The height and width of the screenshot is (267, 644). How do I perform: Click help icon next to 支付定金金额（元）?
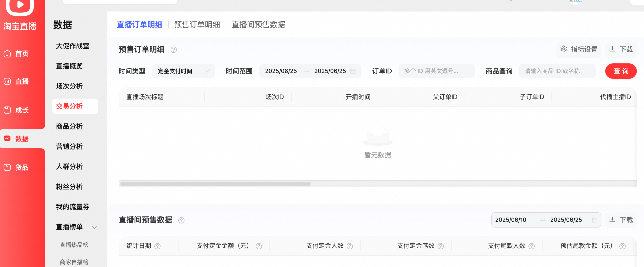259,246
